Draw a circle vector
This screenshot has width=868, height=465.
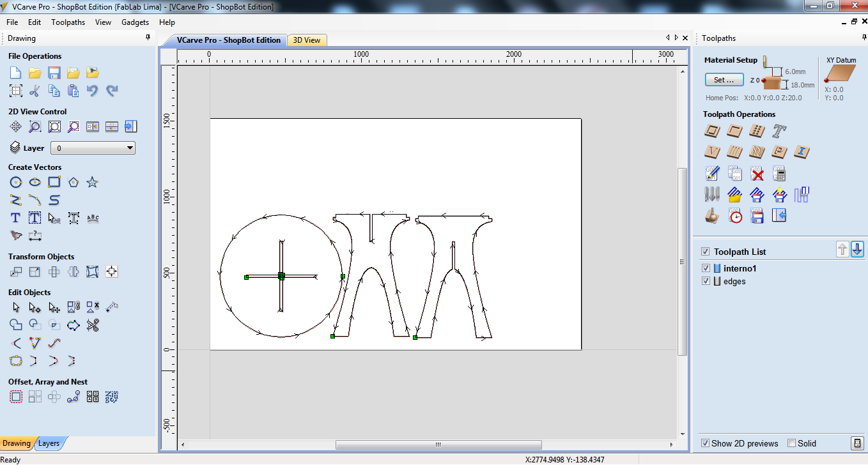pos(15,183)
